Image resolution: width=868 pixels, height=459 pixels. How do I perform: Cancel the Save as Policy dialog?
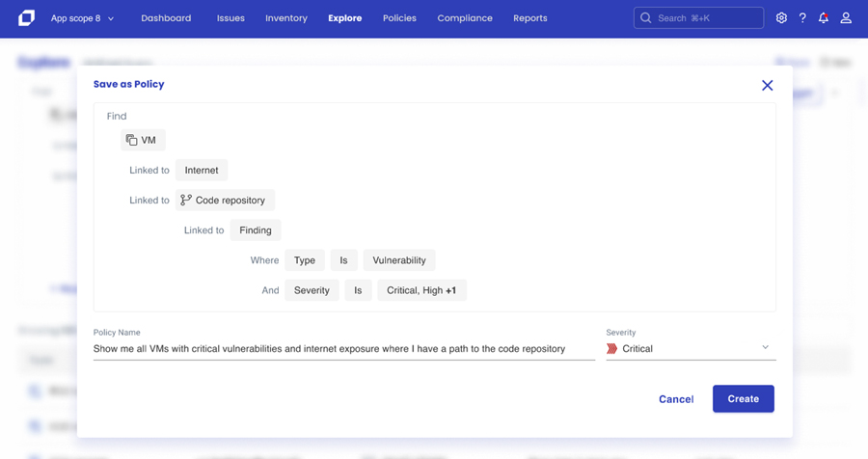click(676, 399)
